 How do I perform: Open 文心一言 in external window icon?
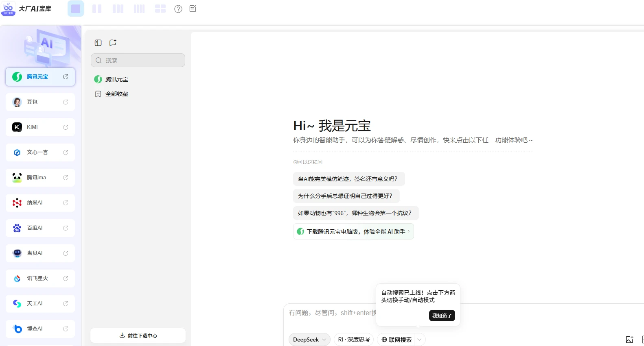(x=66, y=152)
